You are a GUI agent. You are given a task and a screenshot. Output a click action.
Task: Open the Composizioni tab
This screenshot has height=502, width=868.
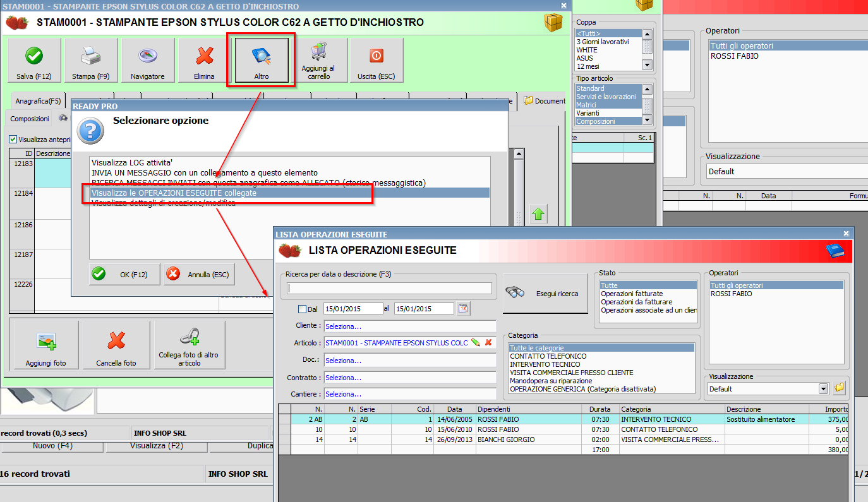click(x=30, y=119)
